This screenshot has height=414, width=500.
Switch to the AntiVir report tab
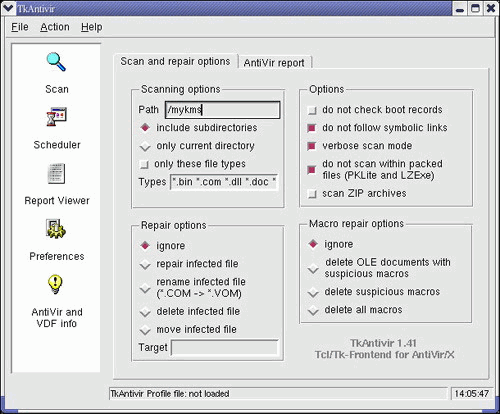click(x=274, y=62)
